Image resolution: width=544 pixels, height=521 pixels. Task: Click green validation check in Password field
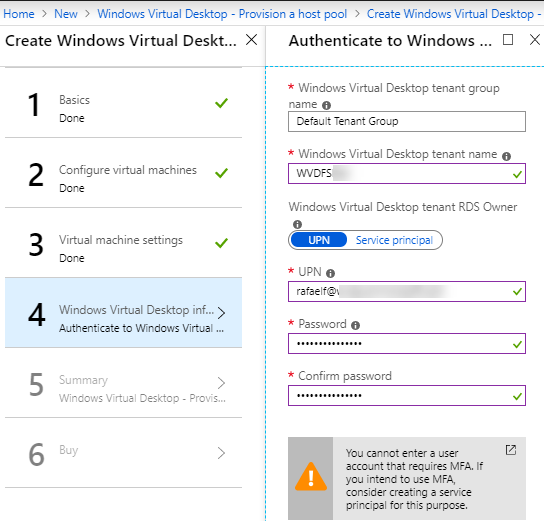517,344
